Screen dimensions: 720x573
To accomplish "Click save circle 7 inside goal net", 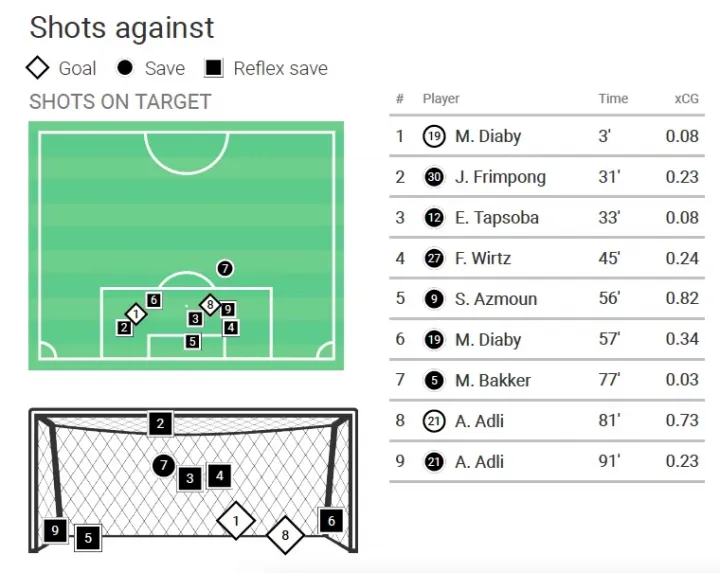I will (164, 466).
